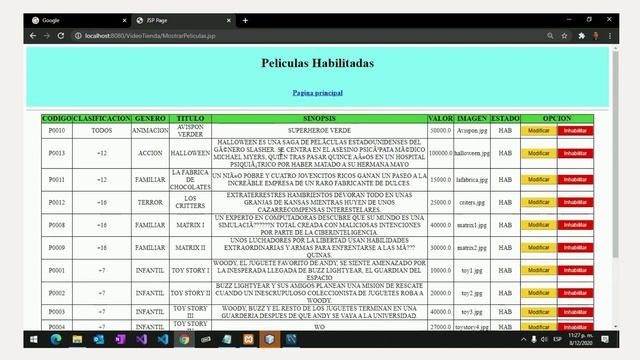The height and width of the screenshot is (360, 640).
Task: Open Visual Studio from the taskbar
Action: (141, 340)
